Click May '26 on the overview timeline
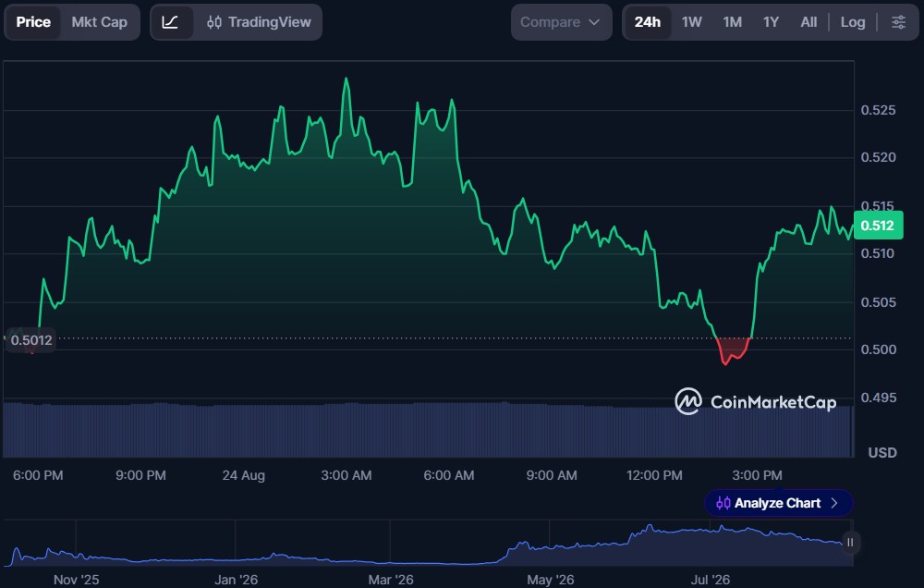Screen dimensions: 924x588 pos(550,579)
